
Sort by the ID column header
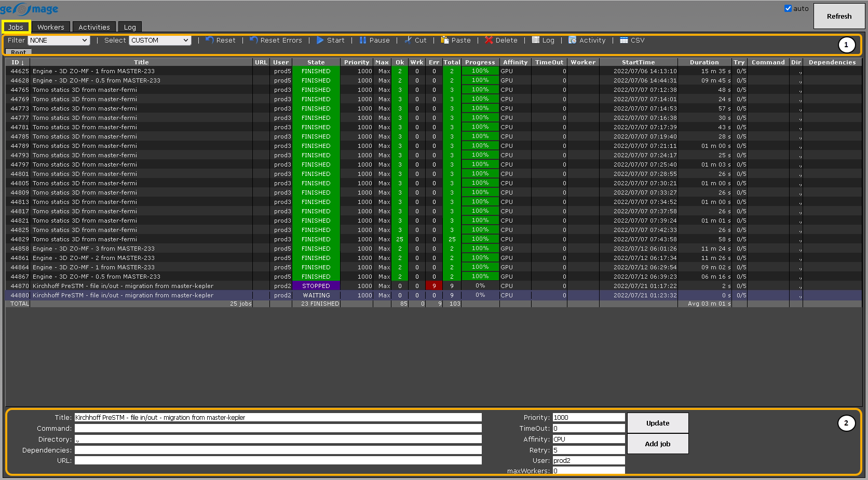18,62
